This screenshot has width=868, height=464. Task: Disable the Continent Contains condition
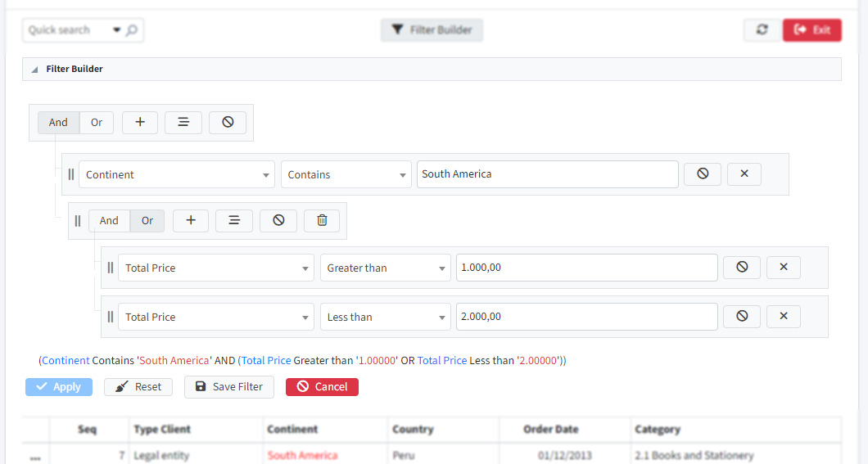pyautogui.click(x=703, y=174)
